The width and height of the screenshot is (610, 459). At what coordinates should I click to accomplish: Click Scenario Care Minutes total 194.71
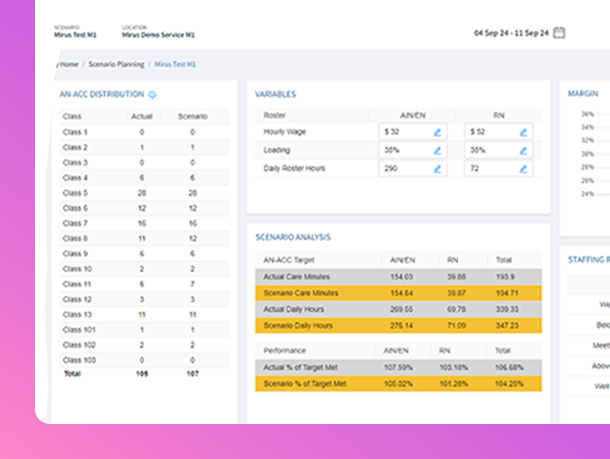507,293
